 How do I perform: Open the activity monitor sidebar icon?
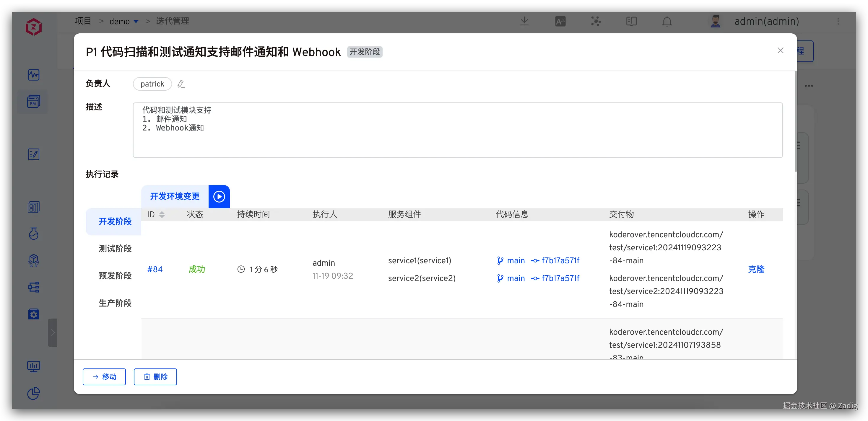coord(33,74)
